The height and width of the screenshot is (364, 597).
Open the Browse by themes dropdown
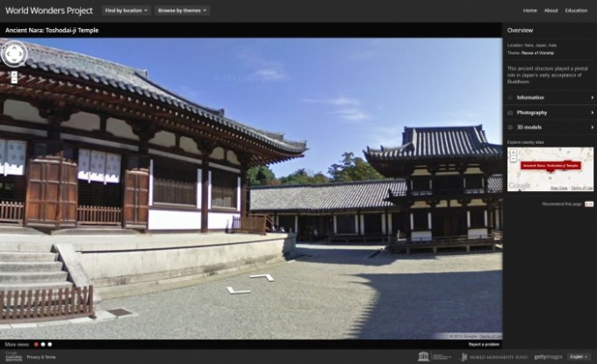tap(182, 11)
